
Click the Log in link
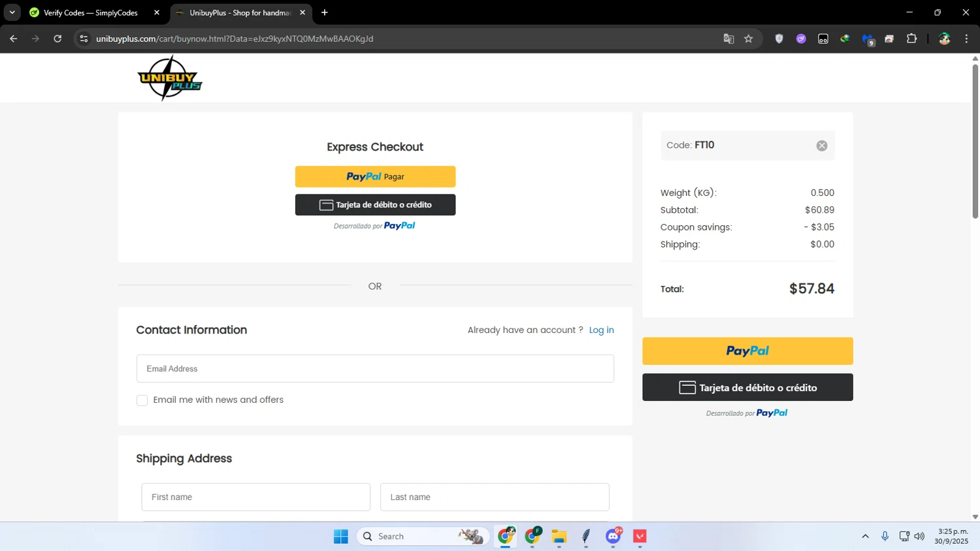click(x=601, y=330)
